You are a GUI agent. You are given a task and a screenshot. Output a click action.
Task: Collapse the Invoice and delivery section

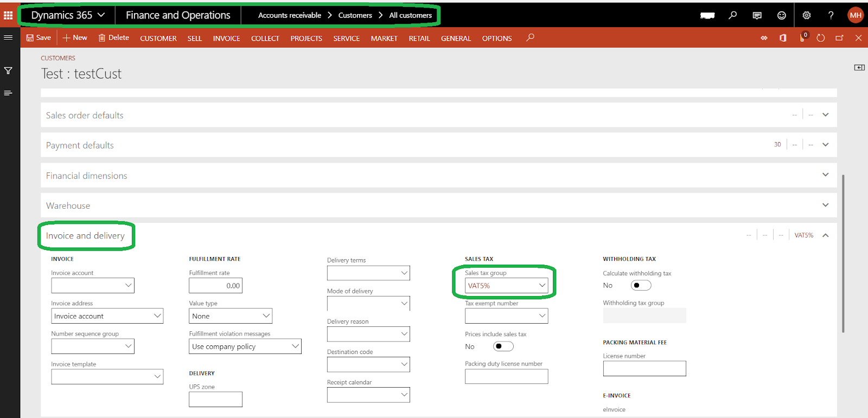(825, 235)
